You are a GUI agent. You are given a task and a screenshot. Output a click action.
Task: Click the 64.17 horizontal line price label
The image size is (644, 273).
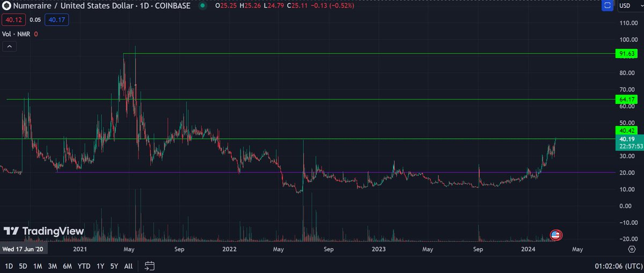(x=627, y=99)
